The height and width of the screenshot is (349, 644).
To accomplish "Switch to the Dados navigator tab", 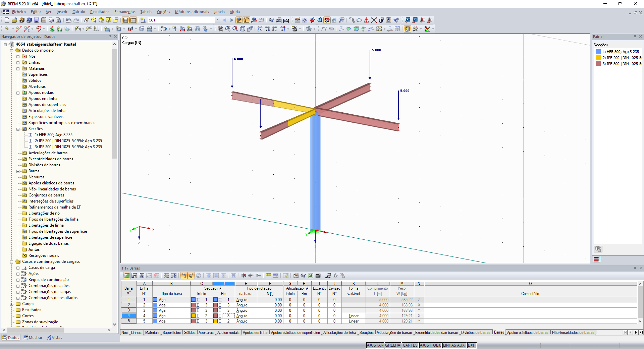I will [11, 338].
